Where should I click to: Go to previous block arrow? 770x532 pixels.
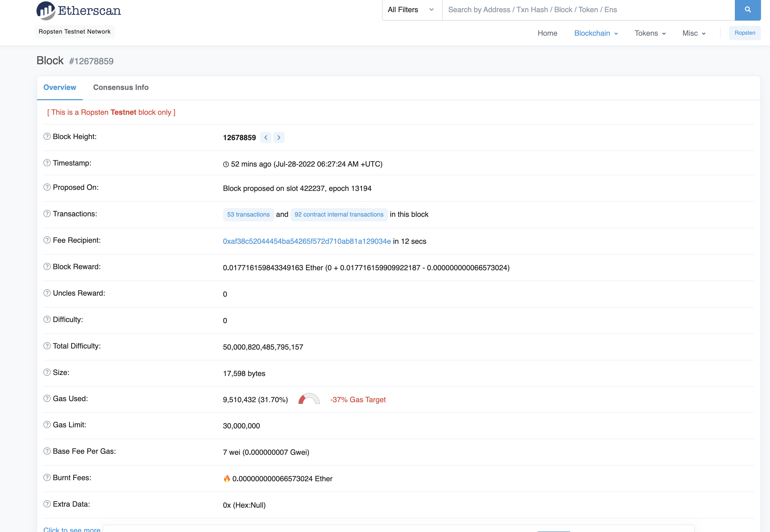click(x=266, y=137)
